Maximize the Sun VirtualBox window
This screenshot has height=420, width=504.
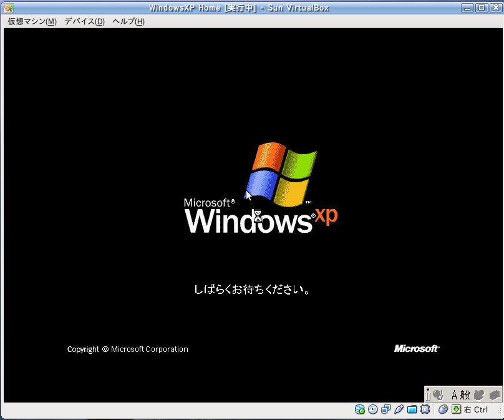(x=481, y=8)
